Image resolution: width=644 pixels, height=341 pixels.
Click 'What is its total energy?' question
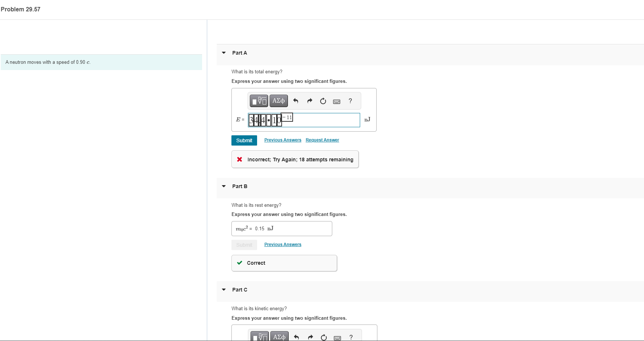coord(257,72)
